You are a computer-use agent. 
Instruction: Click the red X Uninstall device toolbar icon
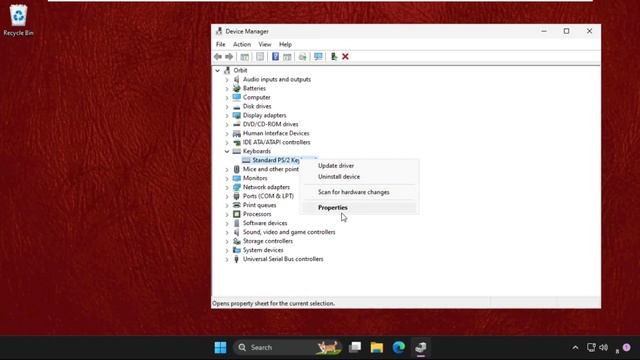tap(345, 57)
